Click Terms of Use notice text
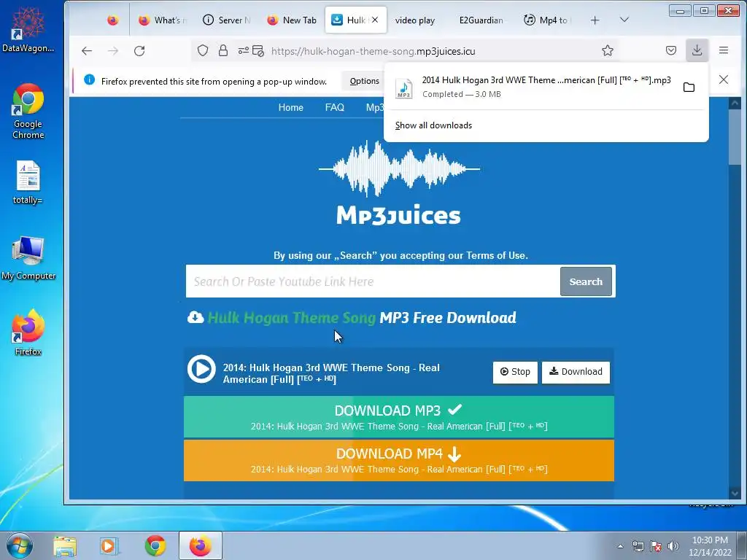Screen dimensions: 747x560 point(400,255)
